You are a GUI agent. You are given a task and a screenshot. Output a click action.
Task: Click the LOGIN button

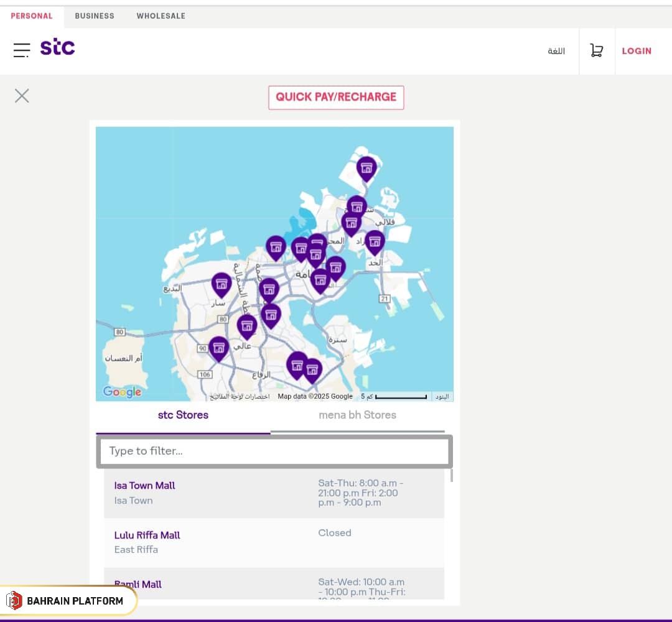tap(637, 51)
